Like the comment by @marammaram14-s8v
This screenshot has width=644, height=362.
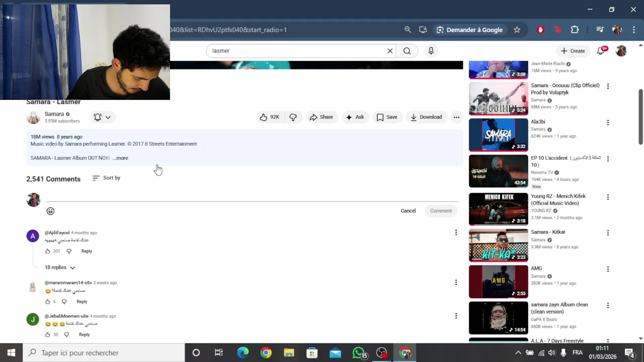[x=48, y=302]
